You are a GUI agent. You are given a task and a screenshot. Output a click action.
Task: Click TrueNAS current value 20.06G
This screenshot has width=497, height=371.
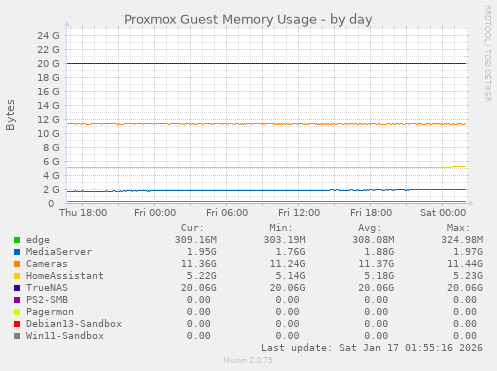[x=199, y=288]
